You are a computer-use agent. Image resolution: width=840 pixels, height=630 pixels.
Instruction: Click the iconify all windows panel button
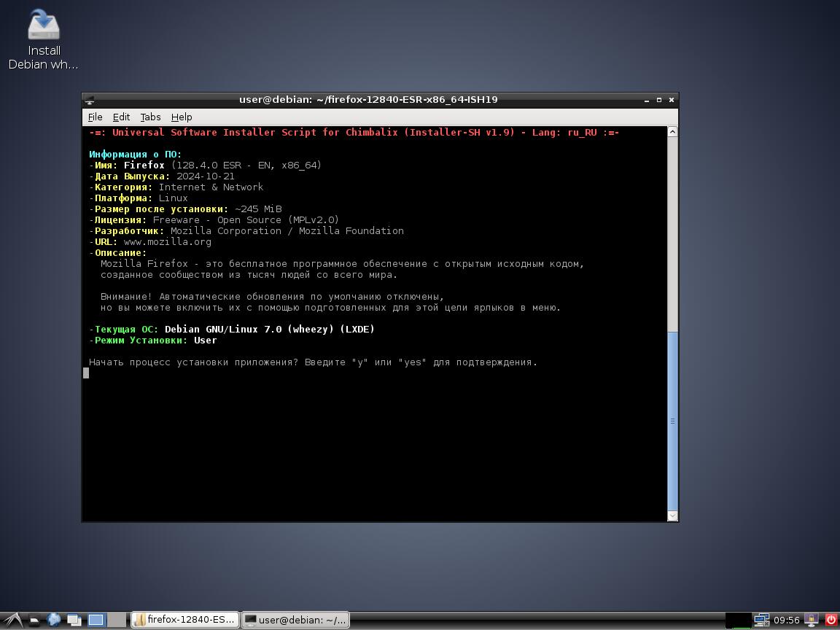[x=74, y=621]
